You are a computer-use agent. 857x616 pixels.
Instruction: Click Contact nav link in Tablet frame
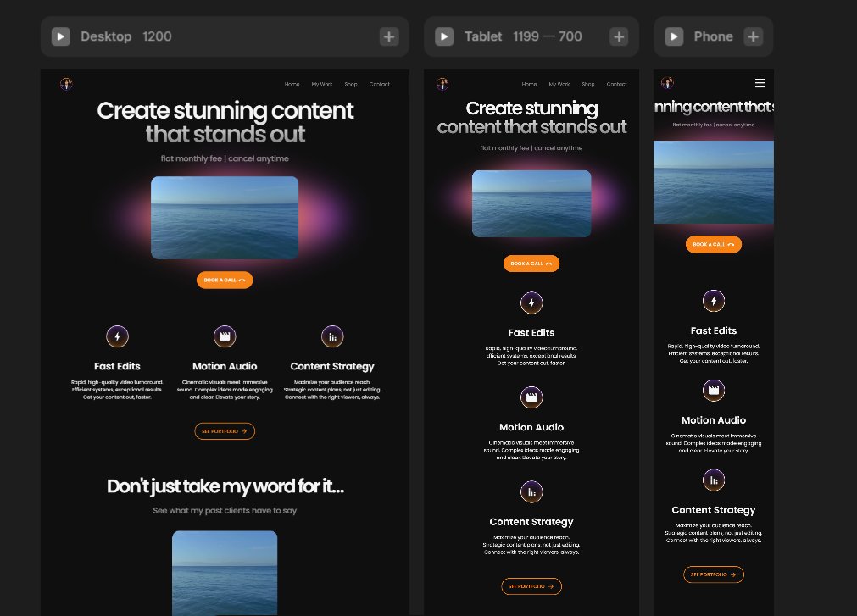pyautogui.click(x=616, y=84)
